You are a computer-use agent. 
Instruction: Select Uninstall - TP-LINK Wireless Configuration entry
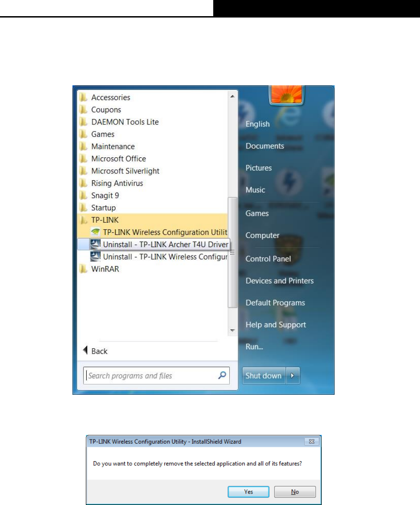coord(152,256)
